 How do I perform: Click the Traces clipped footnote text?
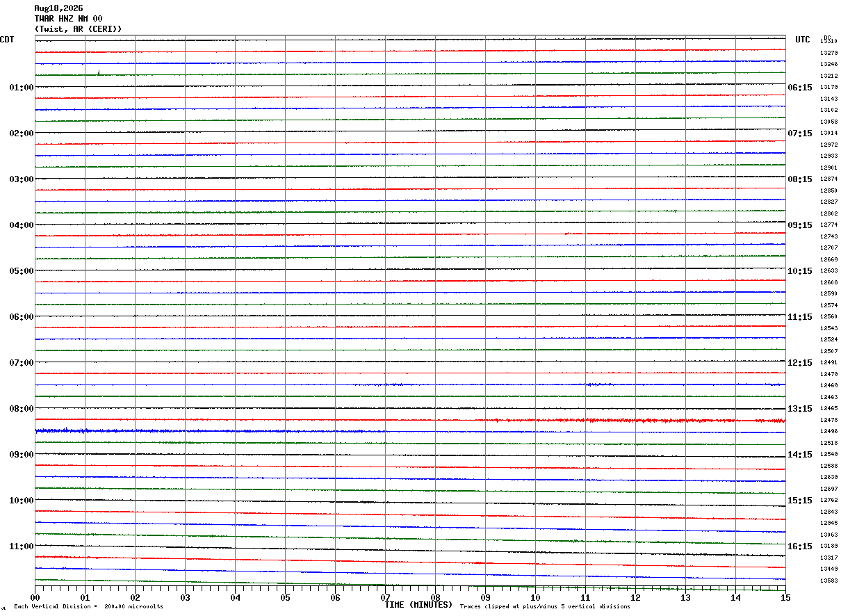pyautogui.click(x=545, y=607)
